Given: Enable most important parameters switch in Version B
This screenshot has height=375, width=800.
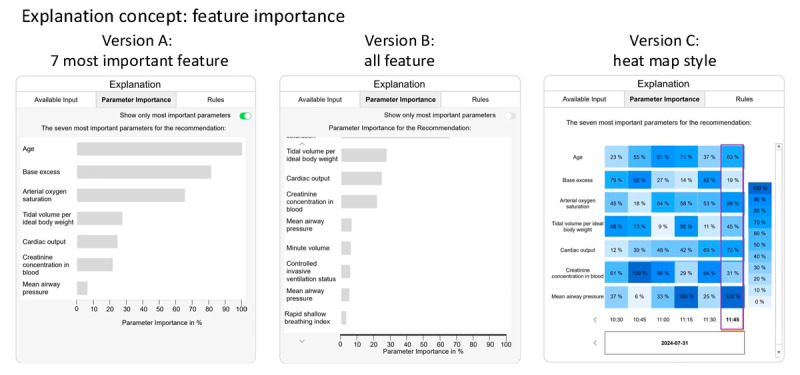Looking at the screenshot, I should [x=510, y=116].
